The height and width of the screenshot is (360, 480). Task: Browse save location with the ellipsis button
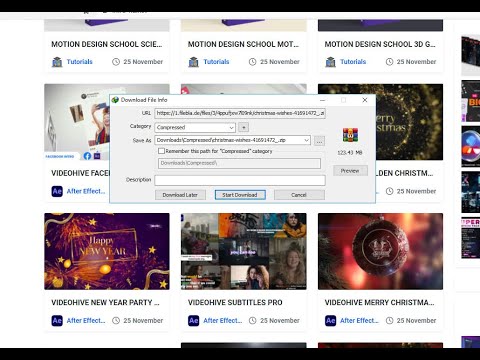(x=319, y=141)
